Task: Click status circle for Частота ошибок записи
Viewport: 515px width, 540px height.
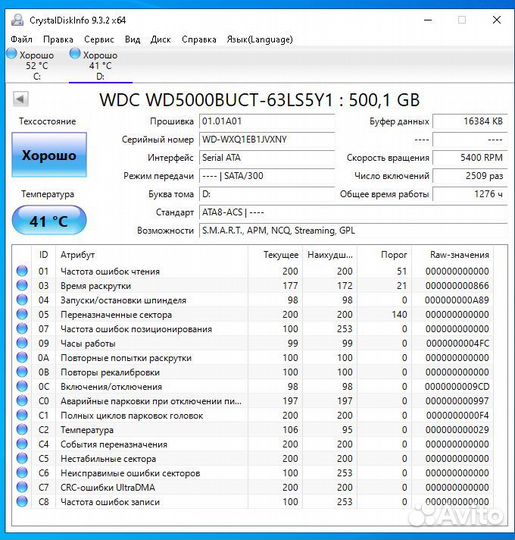Action: (22, 502)
